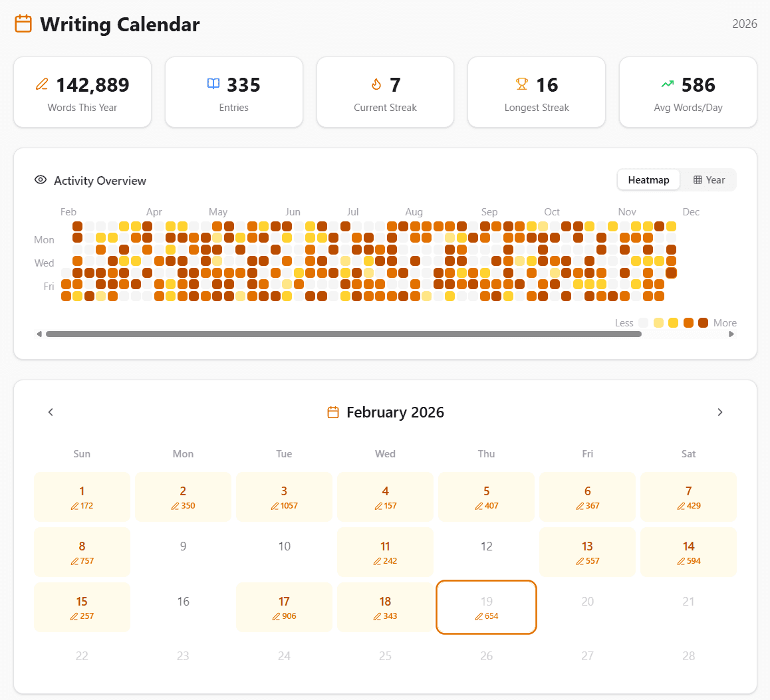This screenshot has height=700, width=770.
Task: Click the Writing Calendar header calendar icon
Action: (x=23, y=23)
